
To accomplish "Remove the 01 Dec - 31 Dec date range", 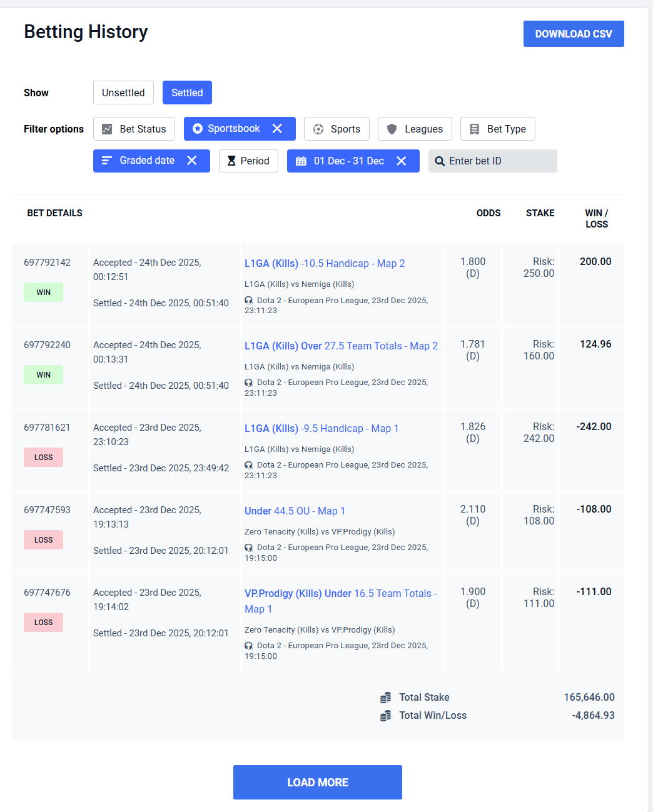I will (x=402, y=161).
